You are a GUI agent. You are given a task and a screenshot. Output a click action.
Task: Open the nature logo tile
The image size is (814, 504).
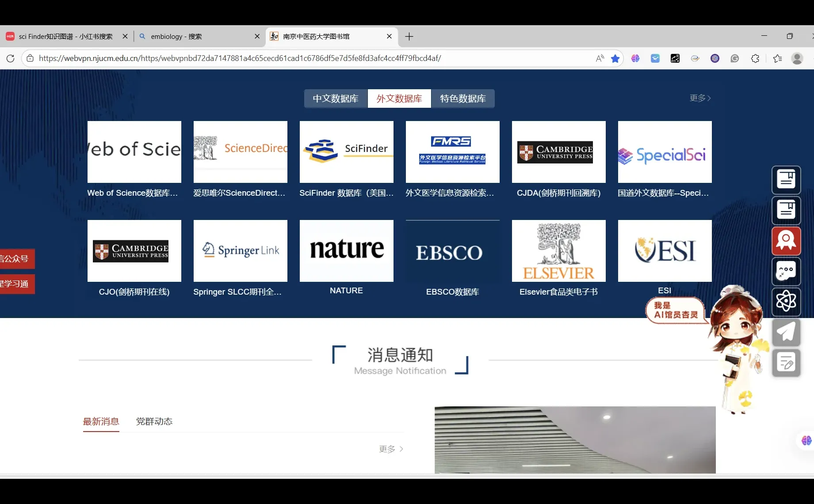[x=347, y=251]
